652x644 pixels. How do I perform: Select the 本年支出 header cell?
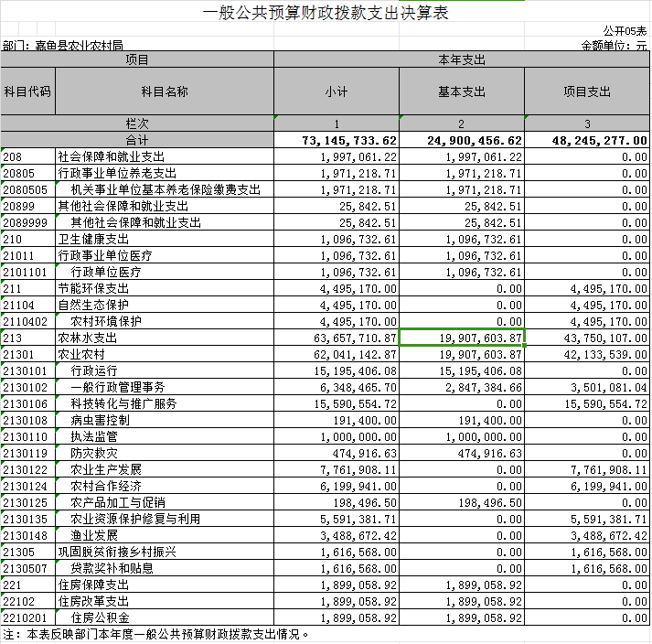click(461, 59)
